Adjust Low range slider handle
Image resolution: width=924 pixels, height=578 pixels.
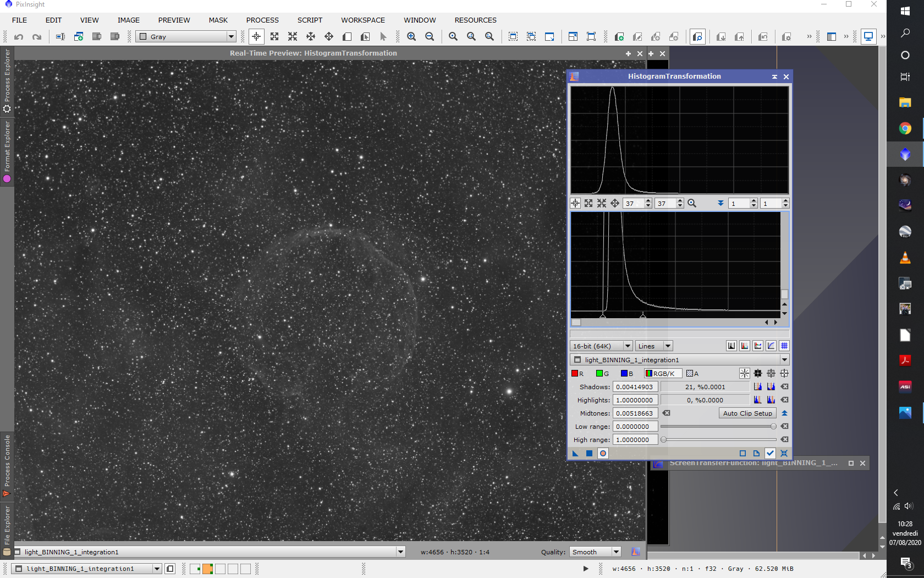773,427
